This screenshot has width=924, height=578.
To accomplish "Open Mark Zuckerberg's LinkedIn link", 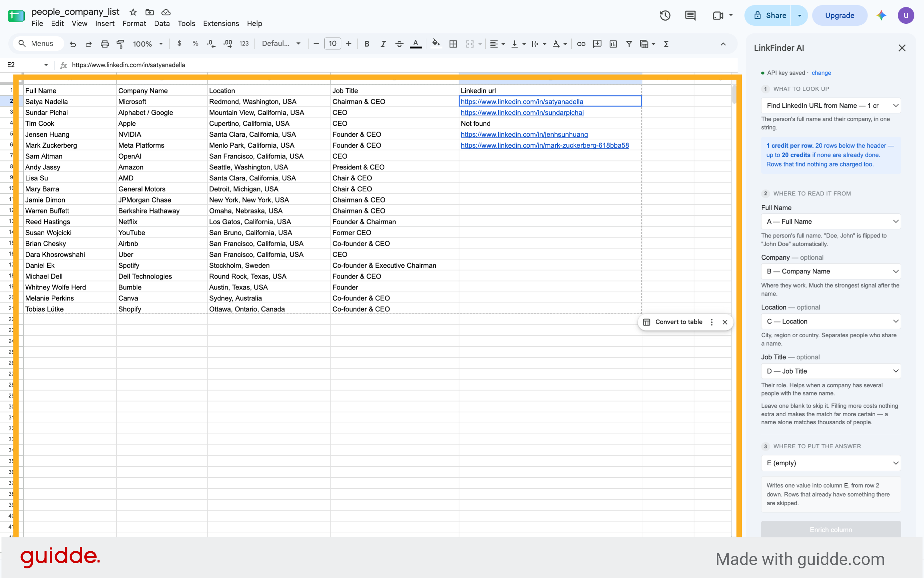I will (x=545, y=145).
